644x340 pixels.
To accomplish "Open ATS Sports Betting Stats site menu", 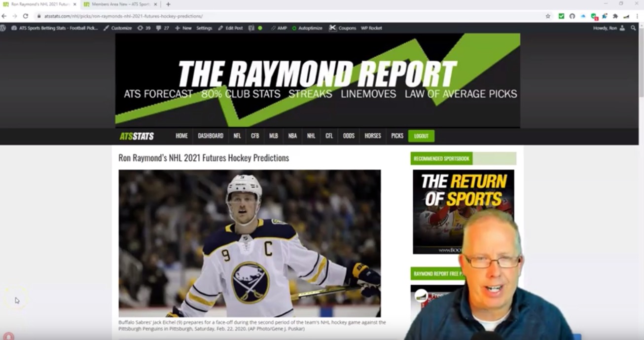I will [54, 28].
